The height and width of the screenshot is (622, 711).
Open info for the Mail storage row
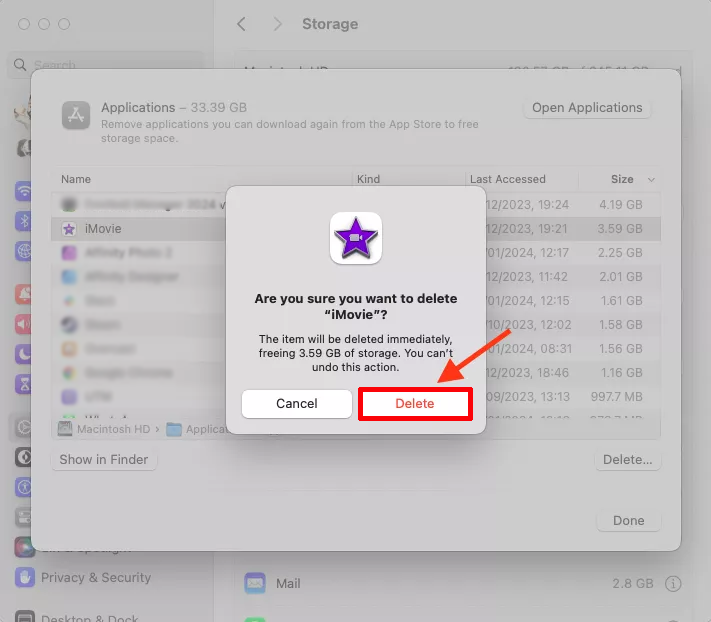673,583
